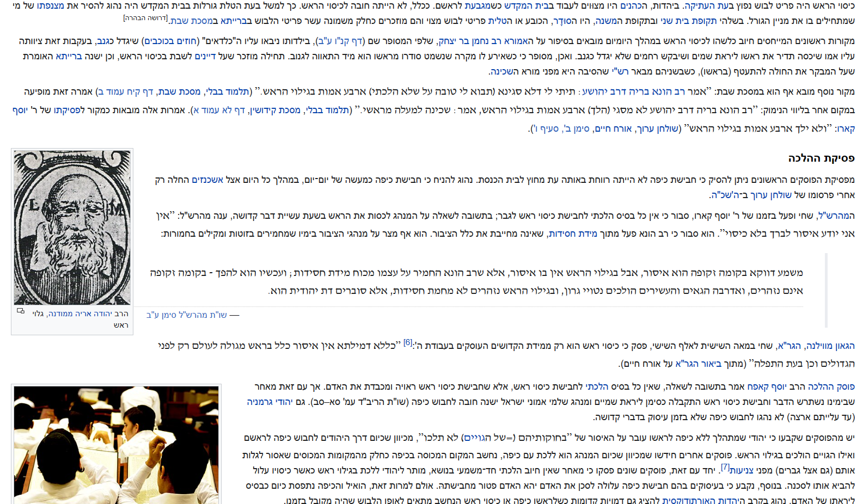The width and height of the screenshot is (863, 504).
Task: Open footnote reference [7]
Action: pos(725,467)
